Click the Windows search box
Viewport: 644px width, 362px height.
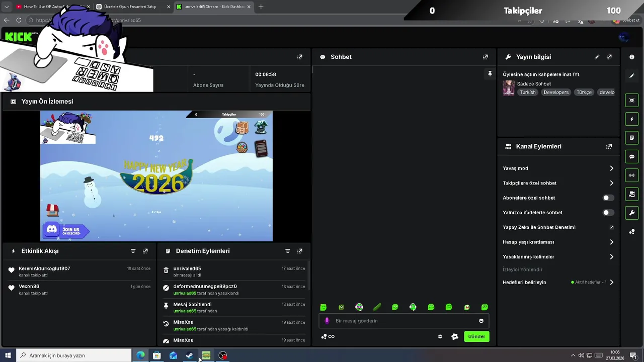tap(74, 355)
